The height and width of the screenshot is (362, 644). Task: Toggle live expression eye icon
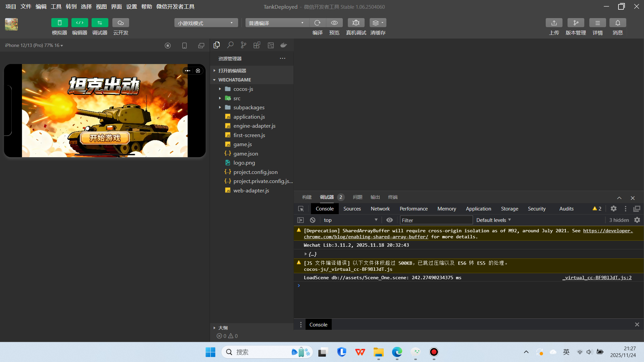pos(389,220)
